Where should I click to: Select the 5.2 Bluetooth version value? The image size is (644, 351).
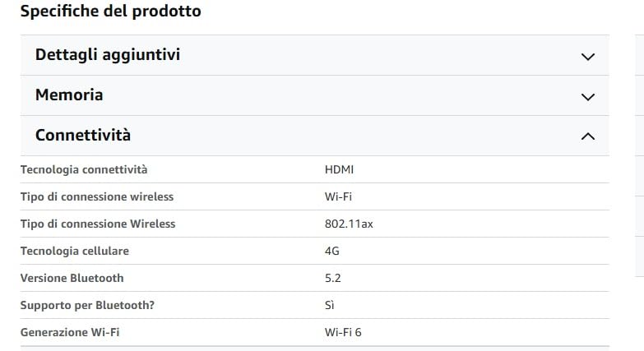click(x=332, y=278)
